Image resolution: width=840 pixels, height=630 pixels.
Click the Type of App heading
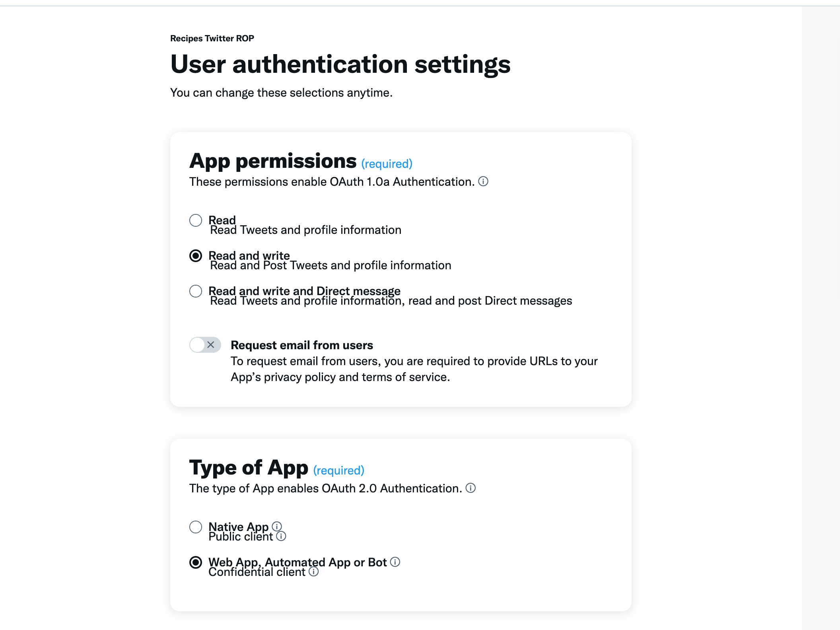[x=249, y=468]
